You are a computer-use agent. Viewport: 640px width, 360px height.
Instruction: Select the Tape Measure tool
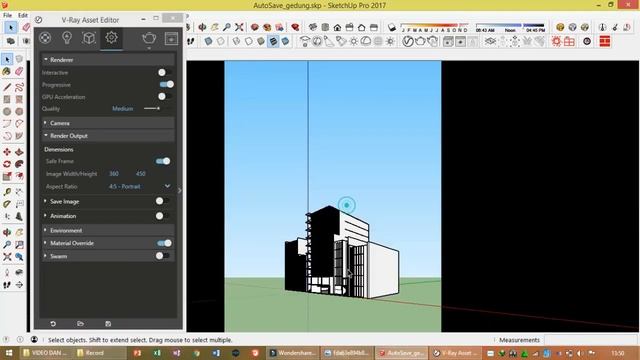(x=7, y=192)
